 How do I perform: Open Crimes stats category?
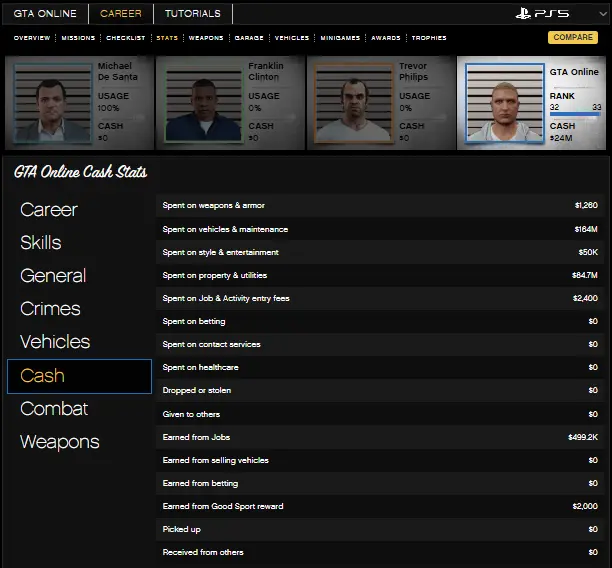click(50, 309)
